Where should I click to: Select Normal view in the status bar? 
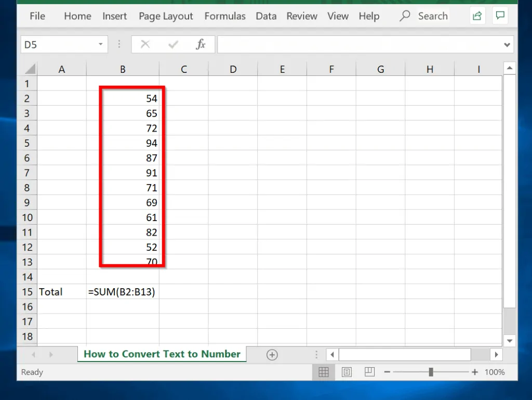coord(324,372)
